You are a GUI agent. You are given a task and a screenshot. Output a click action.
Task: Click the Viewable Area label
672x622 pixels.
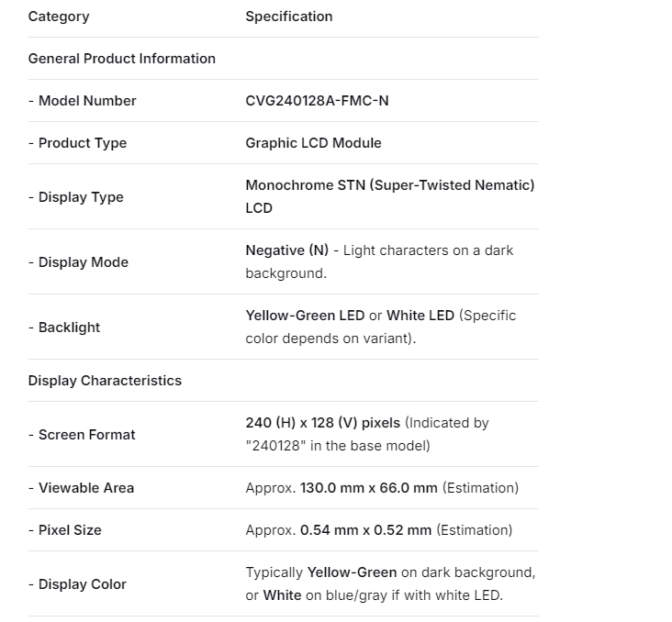(82, 488)
